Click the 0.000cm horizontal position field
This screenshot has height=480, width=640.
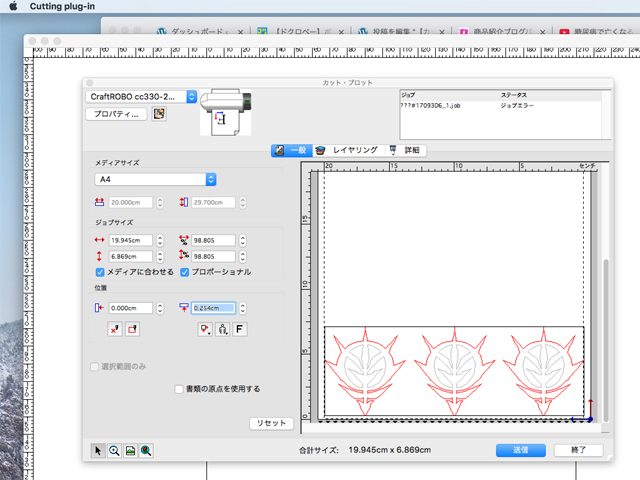point(131,308)
